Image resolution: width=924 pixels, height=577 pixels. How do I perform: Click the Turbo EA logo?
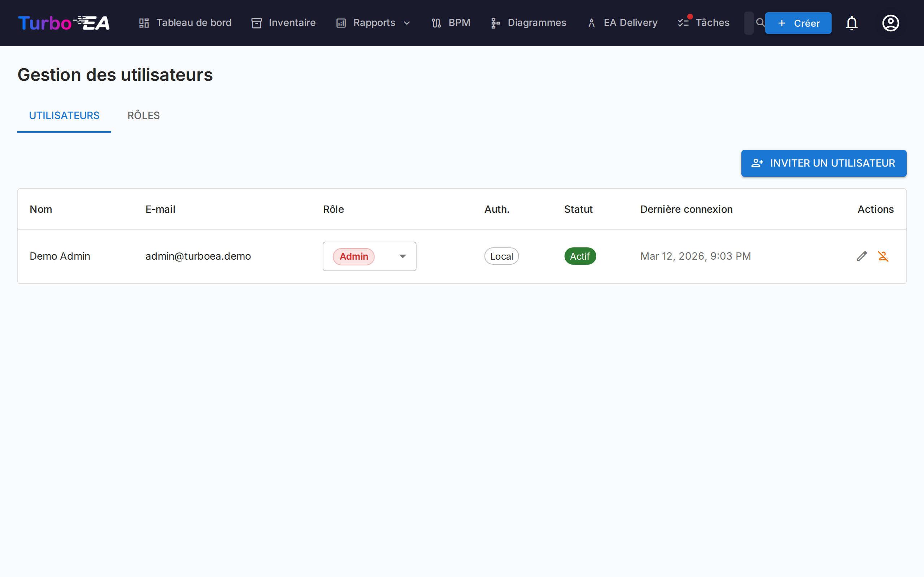(x=64, y=23)
